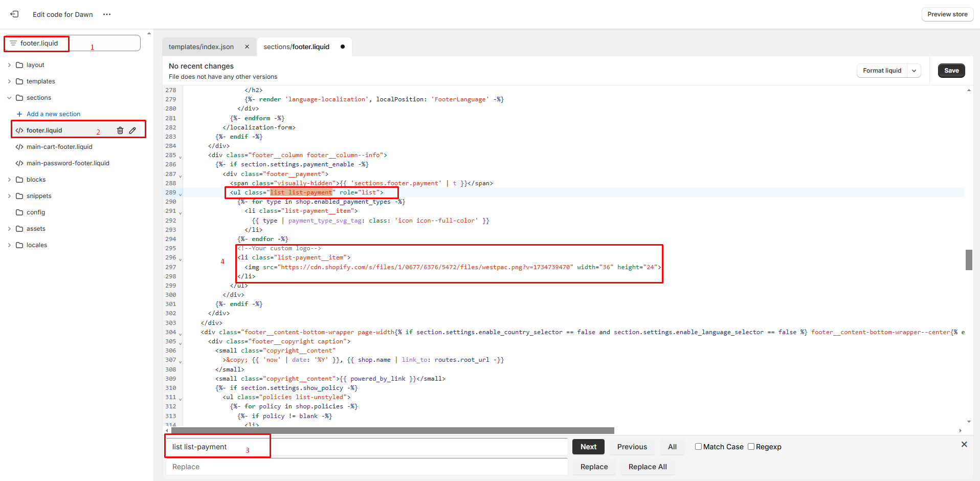The image size is (980, 481).
Task: Click the Format liquid button
Action: pyautogui.click(x=882, y=71)
